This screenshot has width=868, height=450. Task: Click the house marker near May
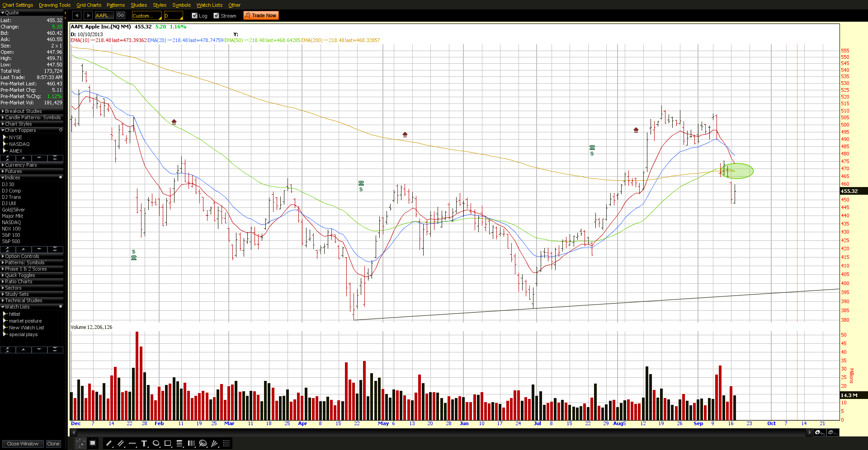click(x=405, y=134)
